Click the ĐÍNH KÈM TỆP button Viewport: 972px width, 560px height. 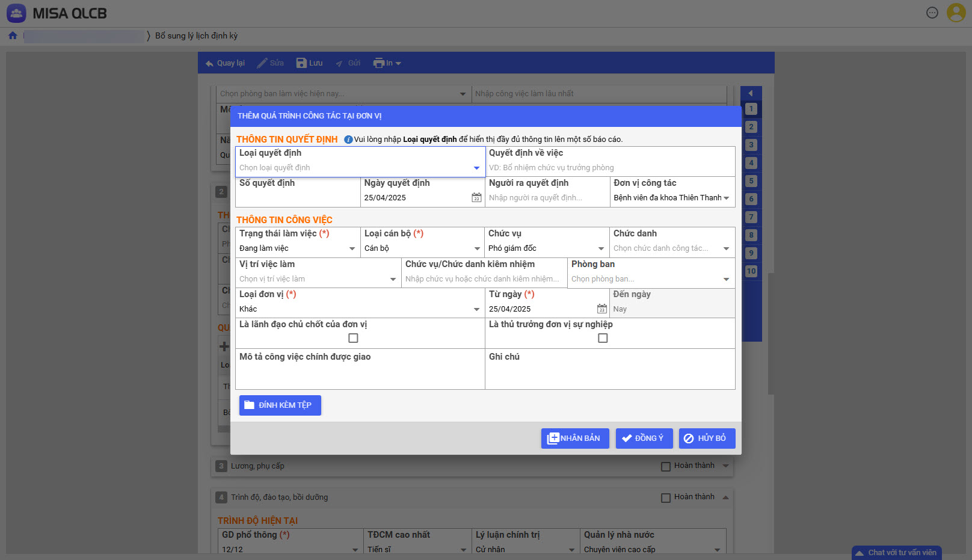point(280,405)
